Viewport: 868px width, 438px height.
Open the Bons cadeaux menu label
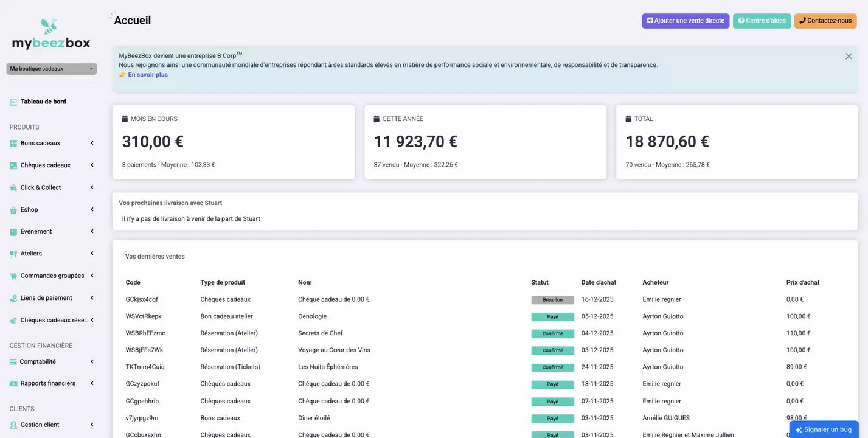click(x=40, y=143)
